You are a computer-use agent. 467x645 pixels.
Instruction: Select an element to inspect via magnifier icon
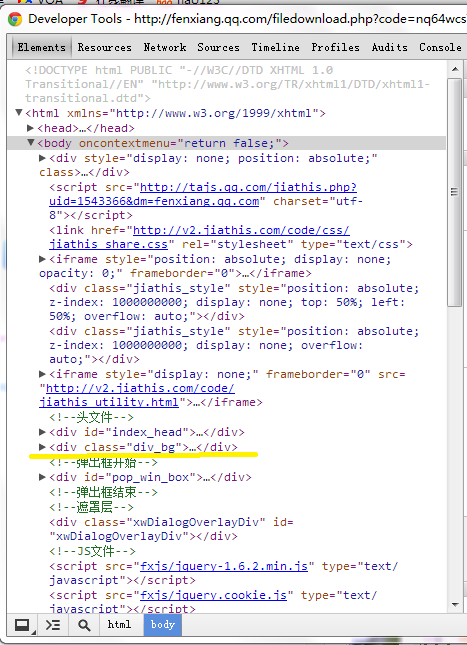(84, 625)
